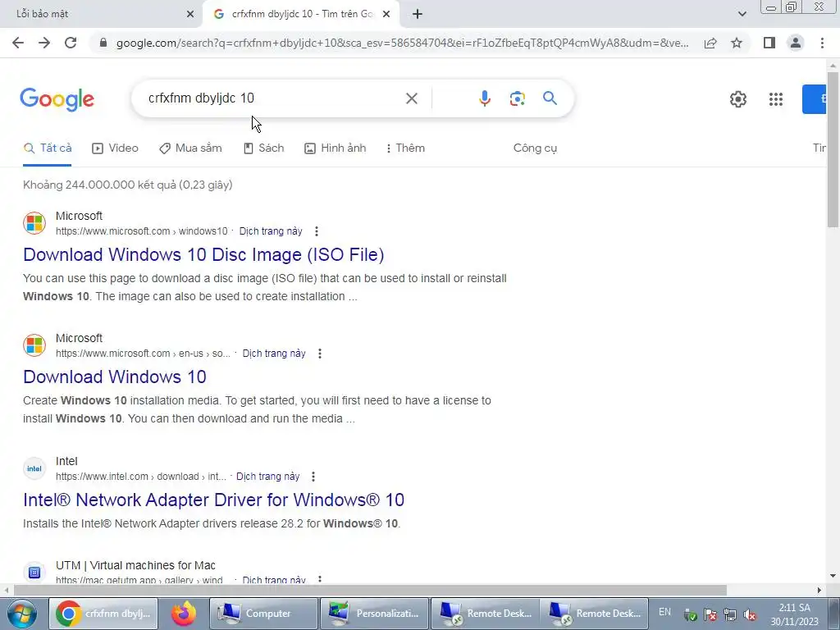The height and width of the screenshot is (630, 840).
Task: Open the Chrome three-dot menu
Action: [x=822, y=43]
